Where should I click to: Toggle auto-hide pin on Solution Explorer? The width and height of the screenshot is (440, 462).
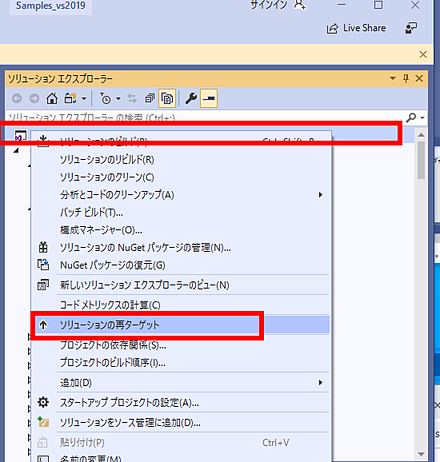pyautogui.click(x=406, y=78)
